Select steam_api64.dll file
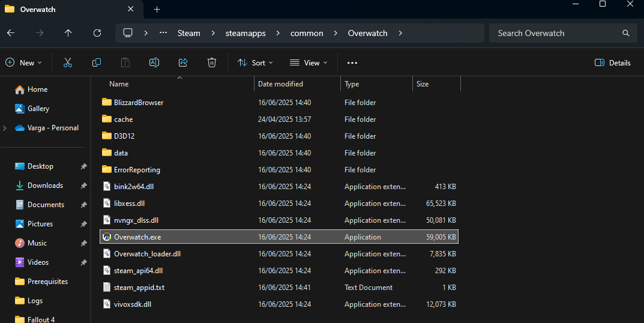644x323 pixels. [279, 271]
